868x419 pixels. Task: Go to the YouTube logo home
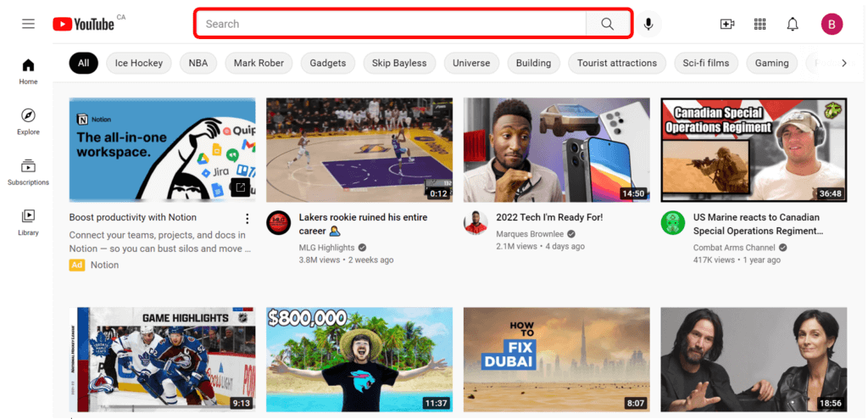(84, 24)
